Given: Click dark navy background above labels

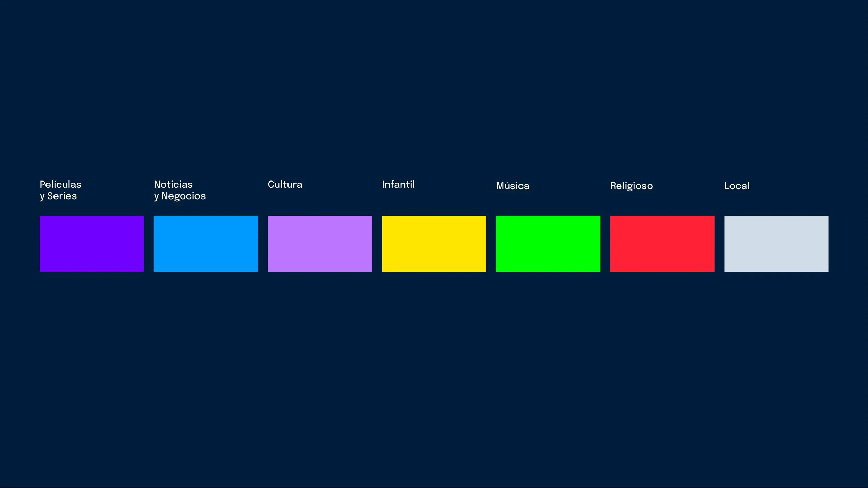Looking at the screenshot, I should click(434, 87).
